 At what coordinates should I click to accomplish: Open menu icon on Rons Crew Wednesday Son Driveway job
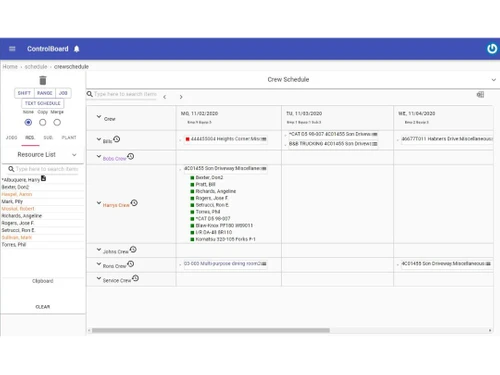(x=488, y=264)
